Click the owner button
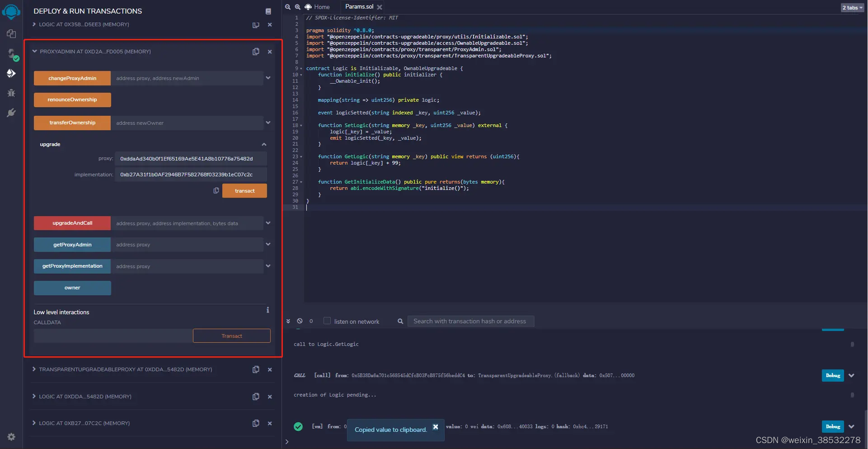The height and width of the screenshot is (449, 868). click(x=72, y=288)
